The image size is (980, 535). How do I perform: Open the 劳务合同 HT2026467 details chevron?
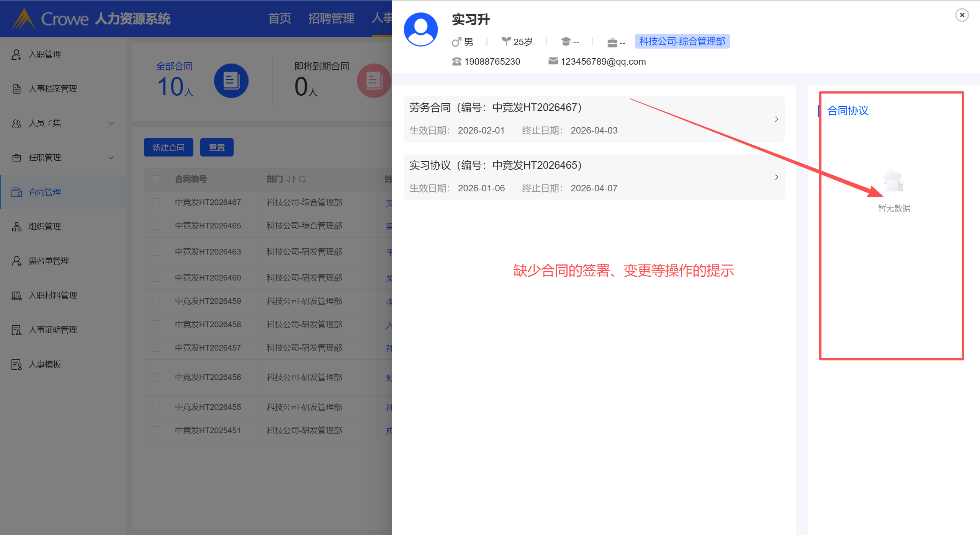pyautogui.click(x=776, y=119)
